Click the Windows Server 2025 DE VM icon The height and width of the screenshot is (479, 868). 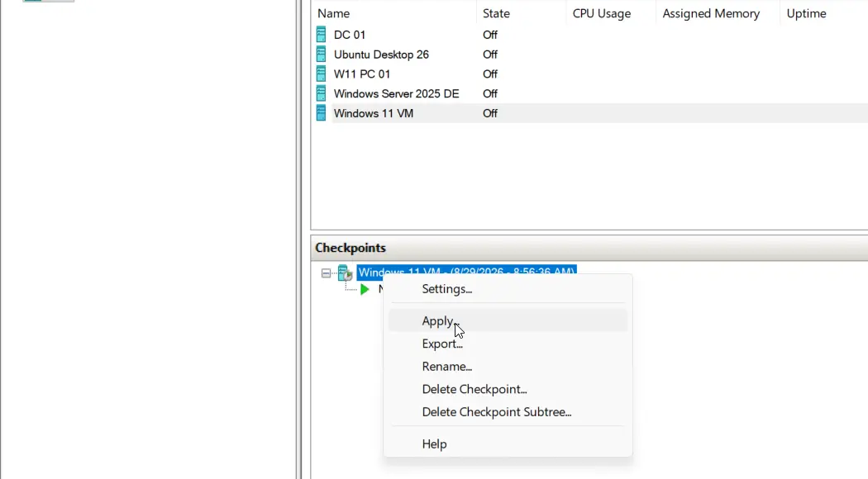[x=321, y=93]
